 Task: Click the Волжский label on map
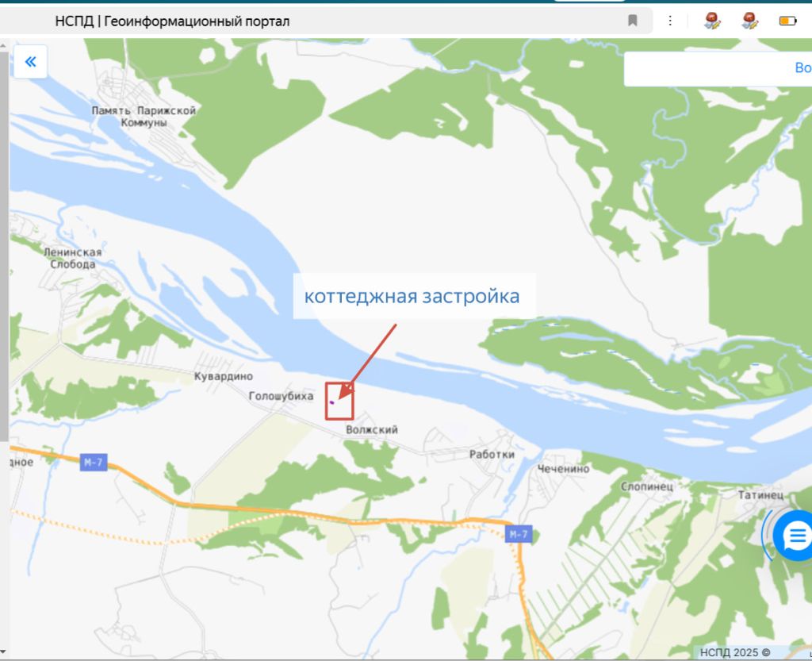point(372,429)
